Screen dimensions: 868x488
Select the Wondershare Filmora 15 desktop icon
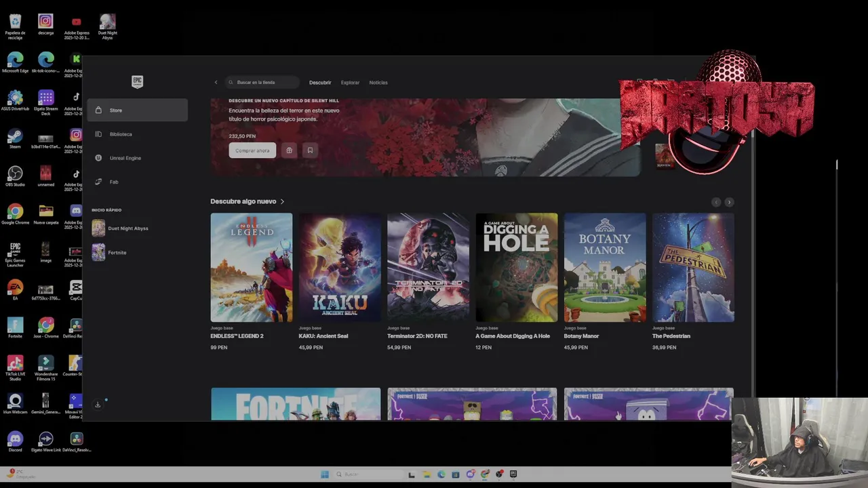coord(45,369)
